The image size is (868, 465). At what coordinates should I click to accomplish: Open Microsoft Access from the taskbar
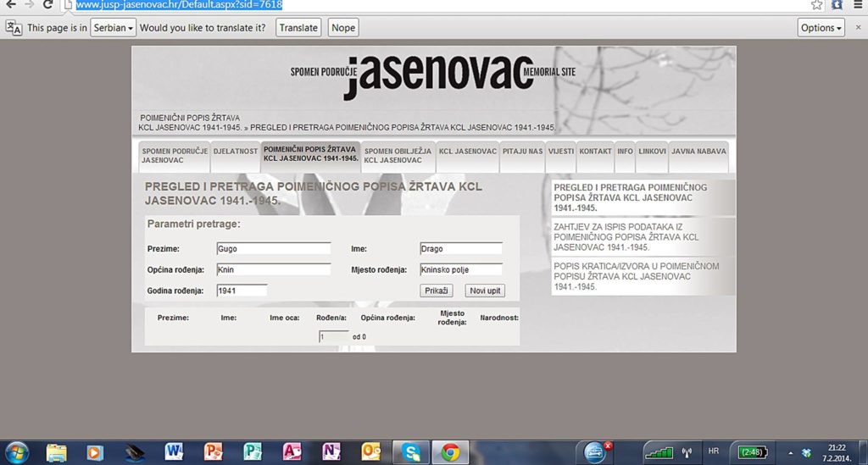click(292, 451)
